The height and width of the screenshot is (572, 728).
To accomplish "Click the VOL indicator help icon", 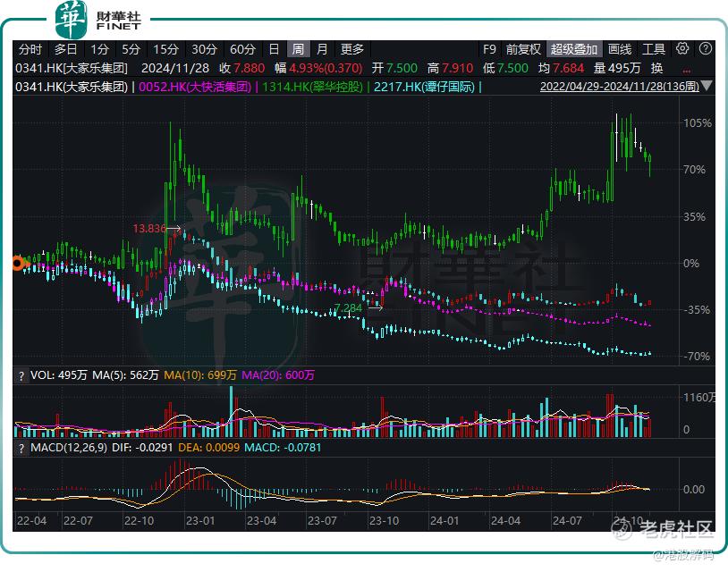I will [x=21, y=375].
